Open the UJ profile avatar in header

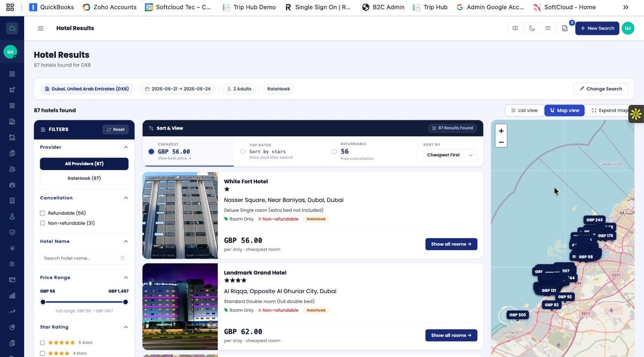628,28
